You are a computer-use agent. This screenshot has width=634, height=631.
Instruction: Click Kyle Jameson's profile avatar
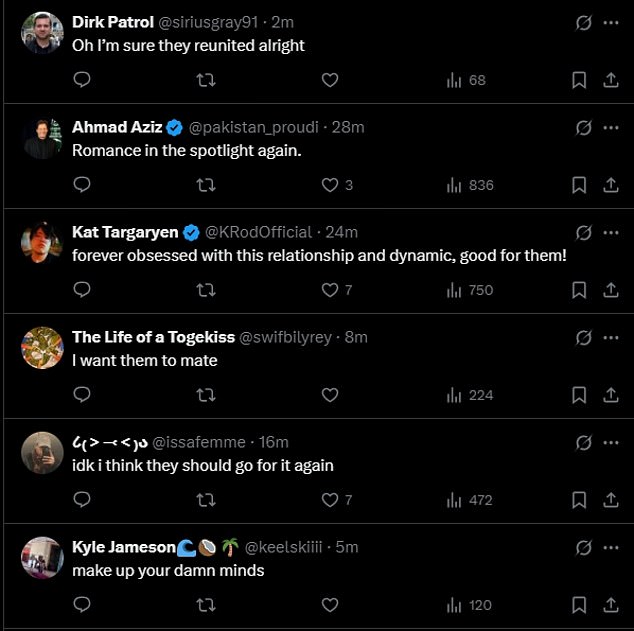[x=43, y=558]
